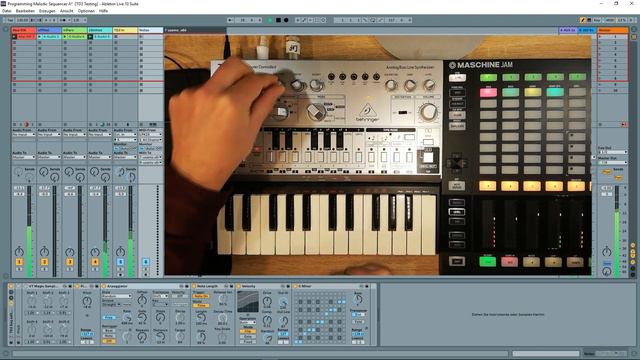640x360 pixels.
Task: Click the Arpeggiator Steps knob
Action: click(x=160, y=318)
